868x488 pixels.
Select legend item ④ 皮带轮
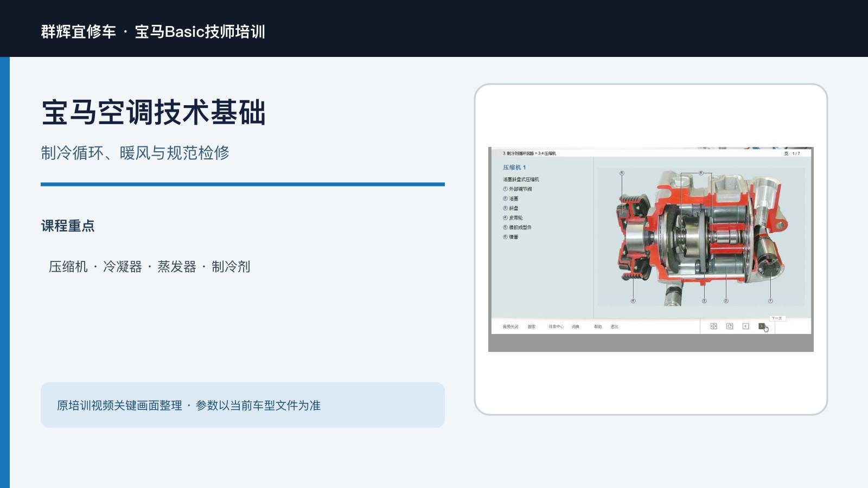513,218
